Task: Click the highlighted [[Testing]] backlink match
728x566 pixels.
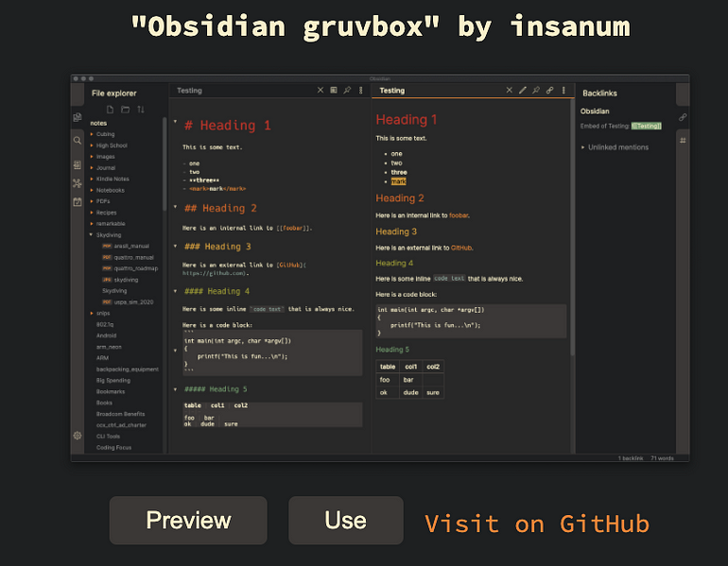Action: coord(646,126)
